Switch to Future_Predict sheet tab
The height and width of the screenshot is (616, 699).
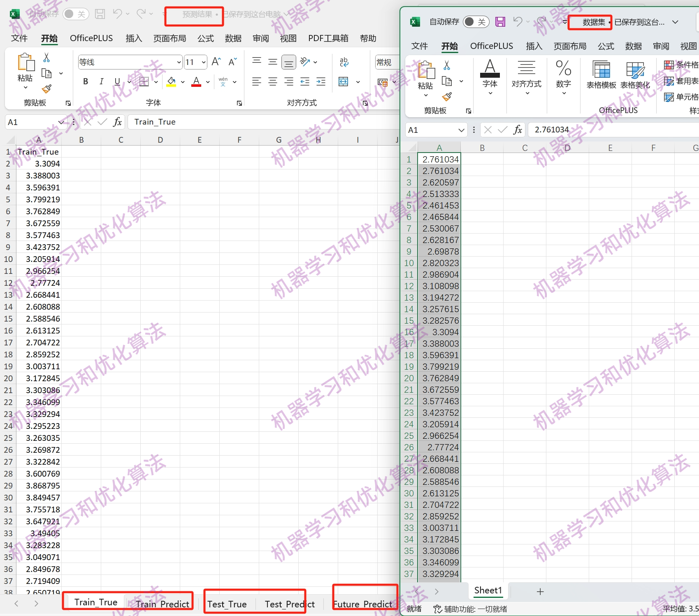362,604
